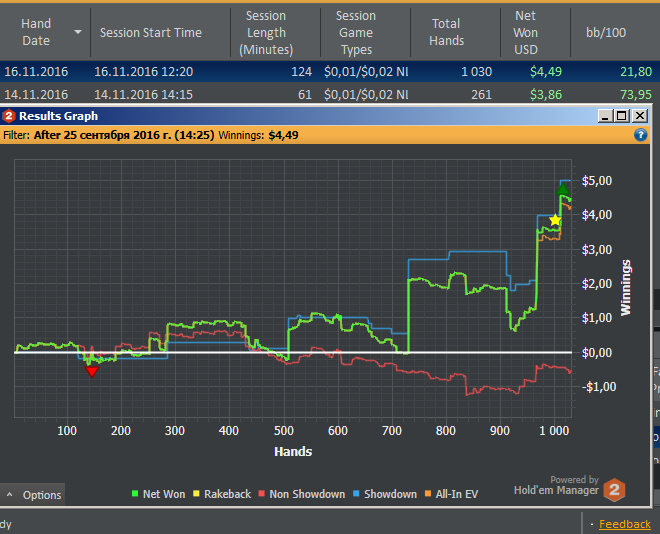The image size is (660, 534).
Task: Click the blue help question mark icon
Action: pos(640,134)
